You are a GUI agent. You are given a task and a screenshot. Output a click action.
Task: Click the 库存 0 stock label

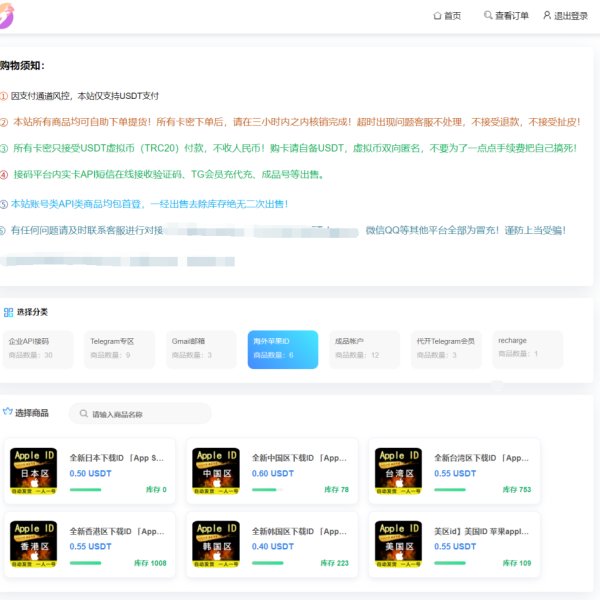(156, 489)
